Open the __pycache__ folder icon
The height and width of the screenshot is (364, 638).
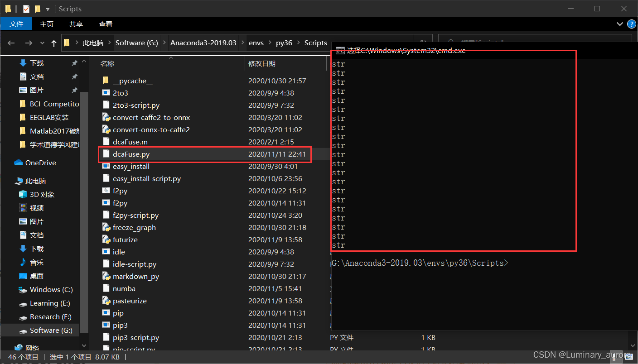pyautogui.click(x=106, y=81)
